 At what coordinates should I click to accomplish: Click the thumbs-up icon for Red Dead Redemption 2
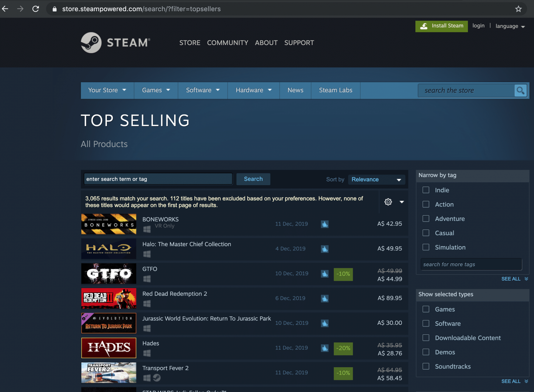tap(325, 299)
